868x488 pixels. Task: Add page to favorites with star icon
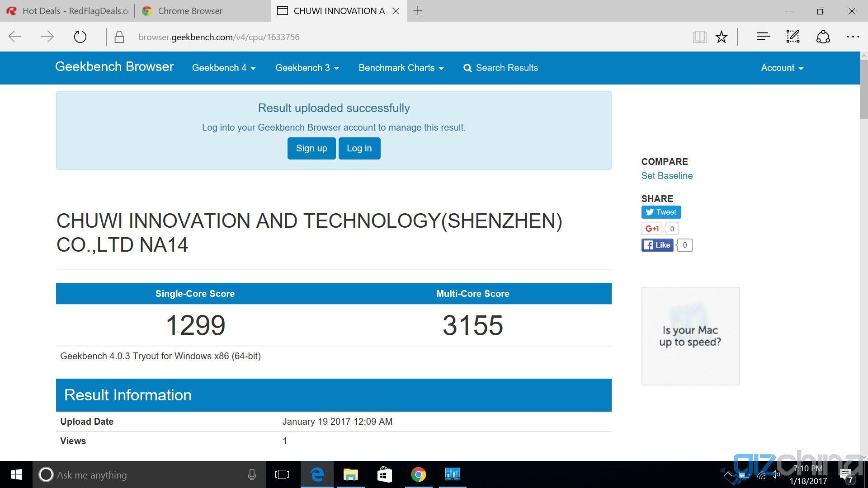pyautogui.click(x=722, y=37)
